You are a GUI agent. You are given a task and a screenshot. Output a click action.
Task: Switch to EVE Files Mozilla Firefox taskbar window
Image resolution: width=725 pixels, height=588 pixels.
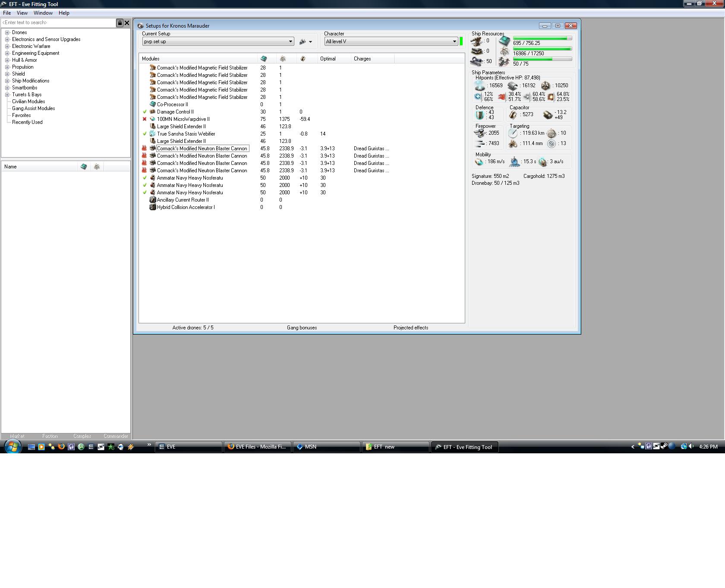point(258,447)
